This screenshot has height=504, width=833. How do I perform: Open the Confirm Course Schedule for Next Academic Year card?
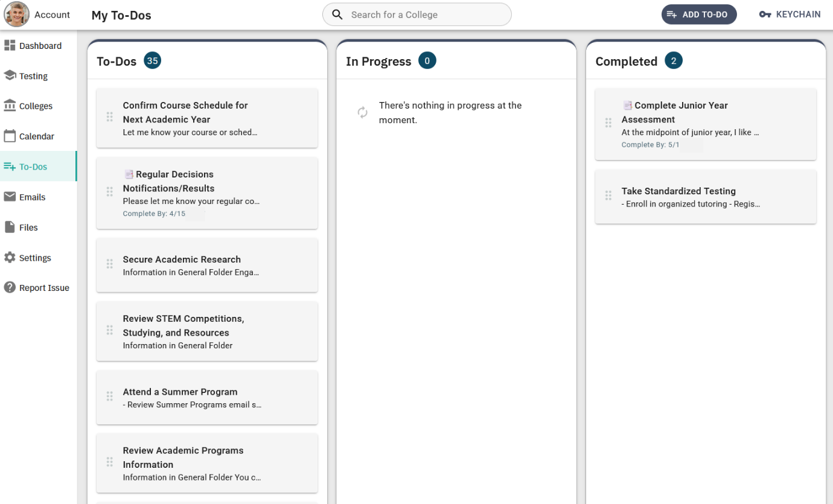click(x=207, y=118)
